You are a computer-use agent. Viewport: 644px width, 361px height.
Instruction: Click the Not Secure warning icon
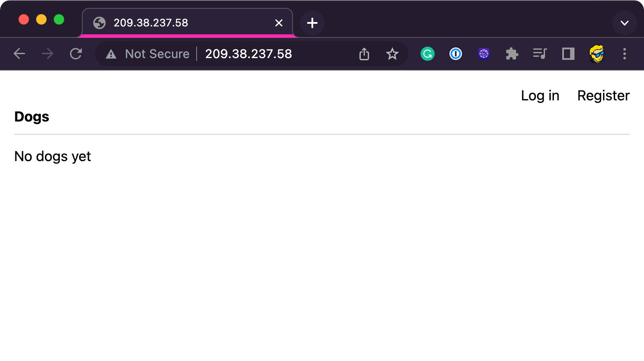point(111,54)
